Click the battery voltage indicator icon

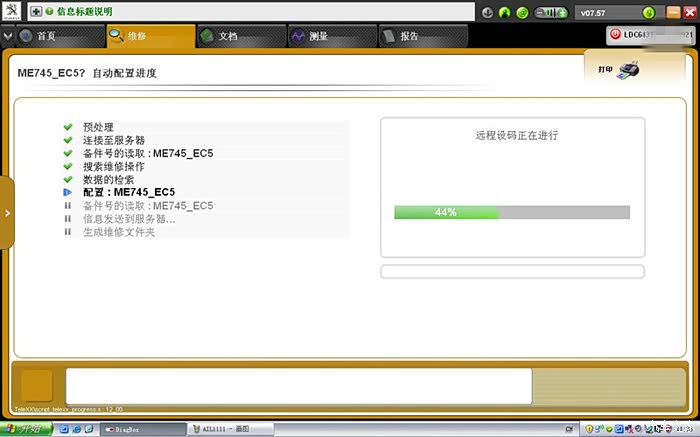[x=551, y=13]
